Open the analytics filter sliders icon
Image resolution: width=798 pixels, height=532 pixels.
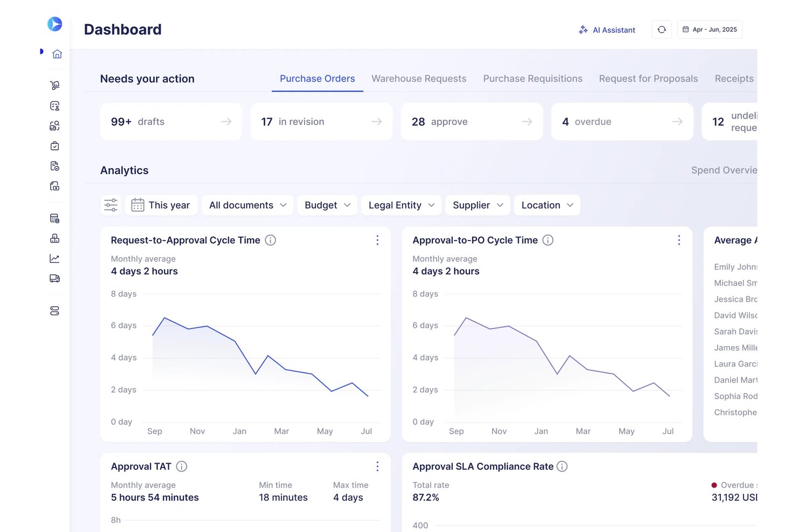(111, 205)
